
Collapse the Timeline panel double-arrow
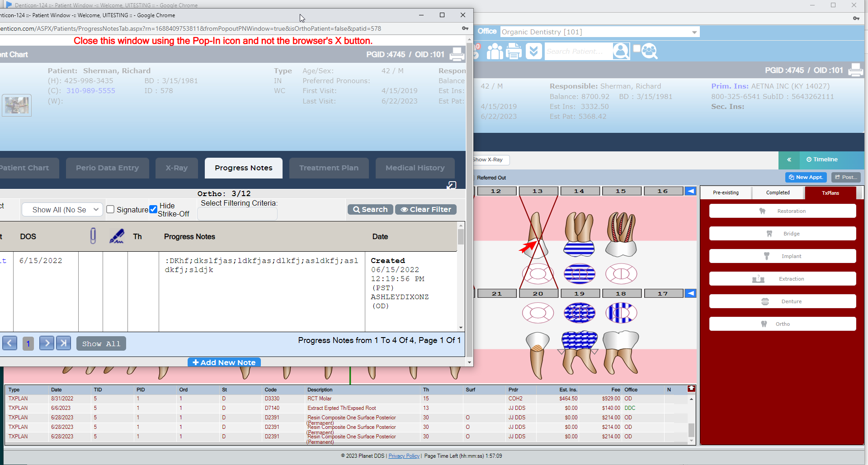789,160
